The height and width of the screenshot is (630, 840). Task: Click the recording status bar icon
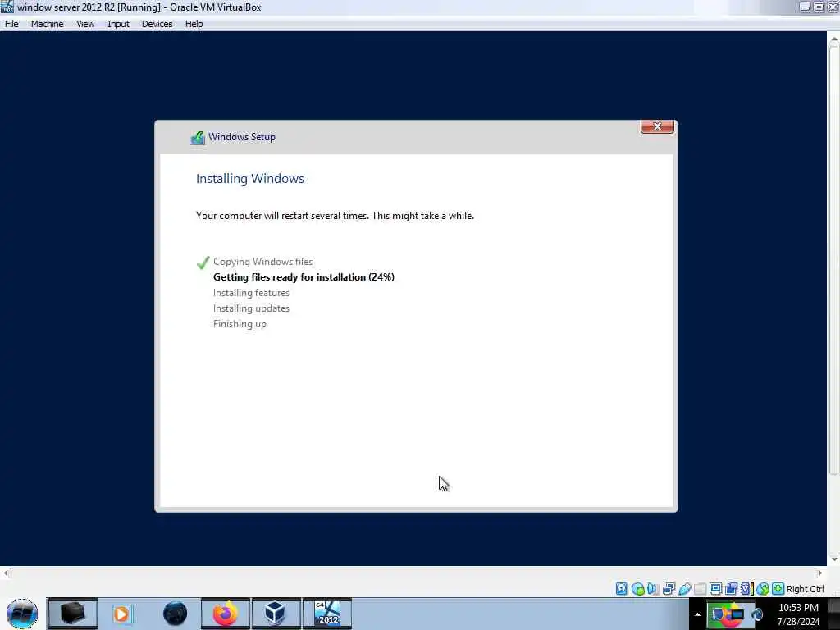[731, 589]
